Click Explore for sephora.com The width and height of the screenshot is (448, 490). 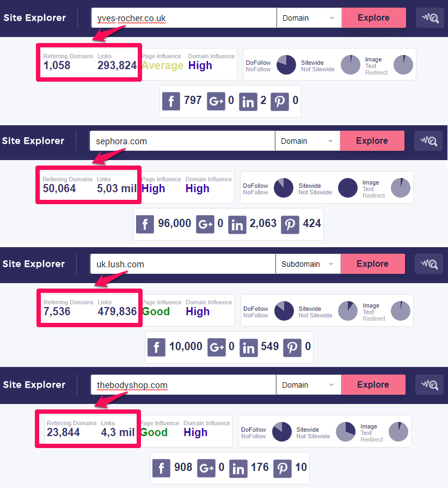pyautogui.click(x=372, y=141)
